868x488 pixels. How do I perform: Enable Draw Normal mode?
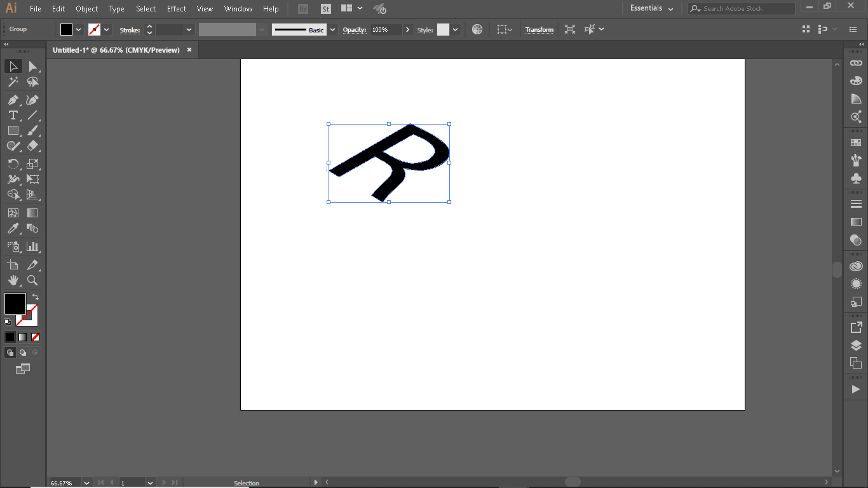(x=10, y=352)
